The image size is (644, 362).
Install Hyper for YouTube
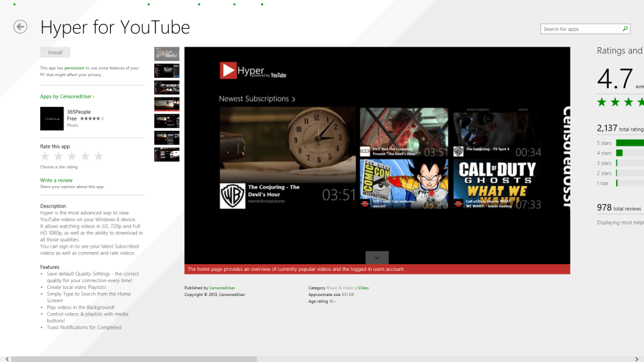55,53
